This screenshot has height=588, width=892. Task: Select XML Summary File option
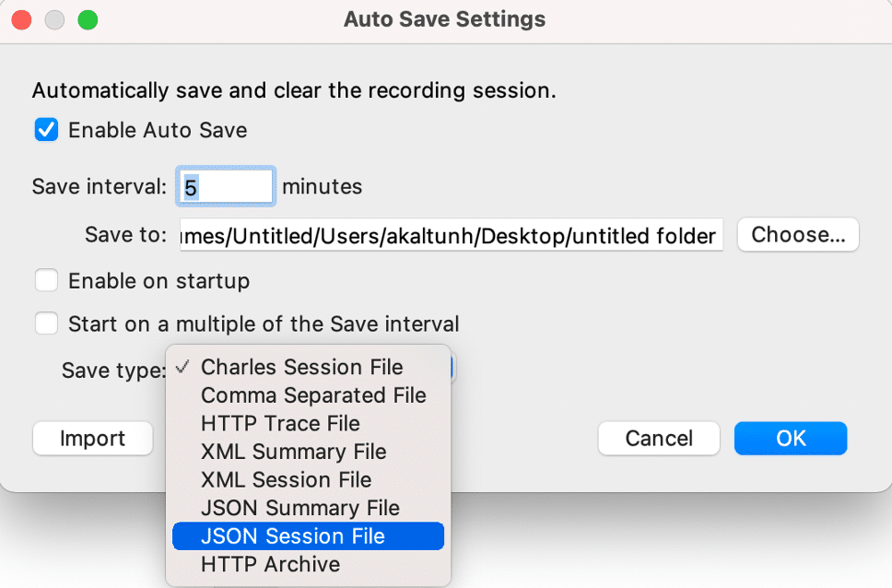click(293, 452)
